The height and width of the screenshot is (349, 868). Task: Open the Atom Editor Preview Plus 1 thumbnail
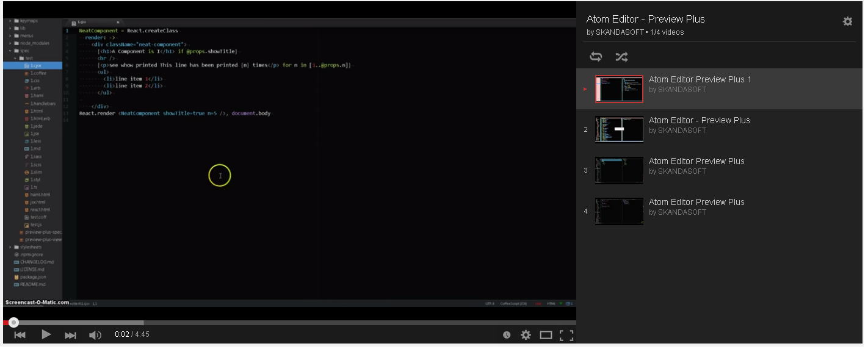click(619, 89)
